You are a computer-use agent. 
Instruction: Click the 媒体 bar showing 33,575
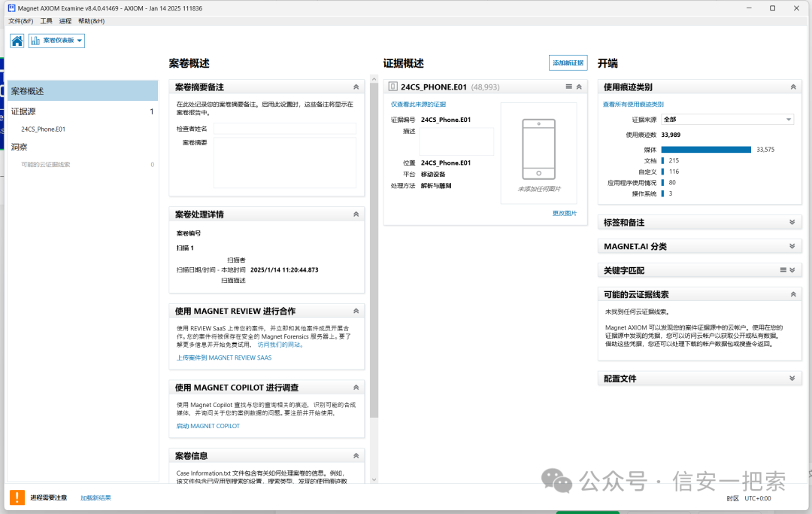pos(706,150)
